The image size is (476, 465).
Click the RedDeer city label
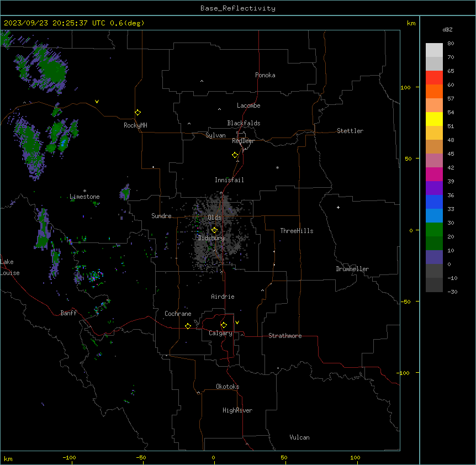pyautogui.click(x=243, y=141)
